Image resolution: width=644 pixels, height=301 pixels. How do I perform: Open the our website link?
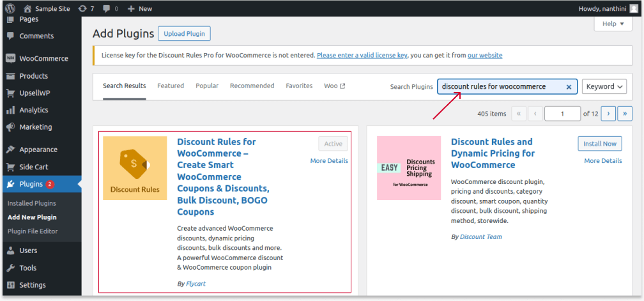(485, 55)
